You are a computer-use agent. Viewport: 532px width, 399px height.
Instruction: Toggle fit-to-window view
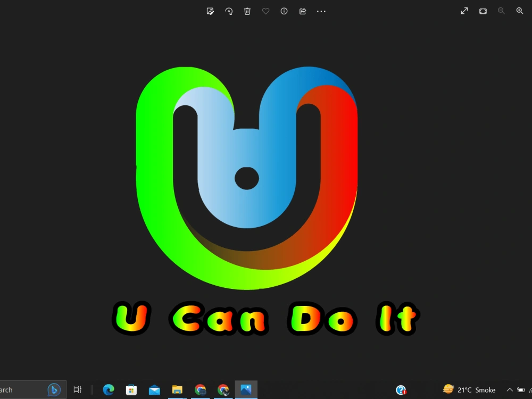click(483, 11)
